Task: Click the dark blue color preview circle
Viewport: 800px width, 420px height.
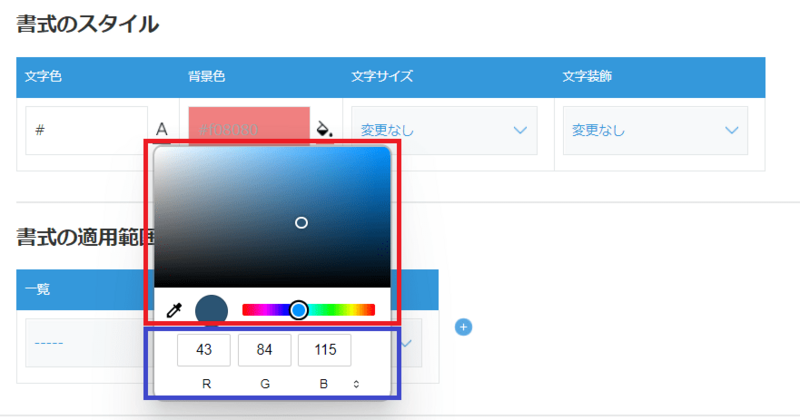Action: [212, 311]
